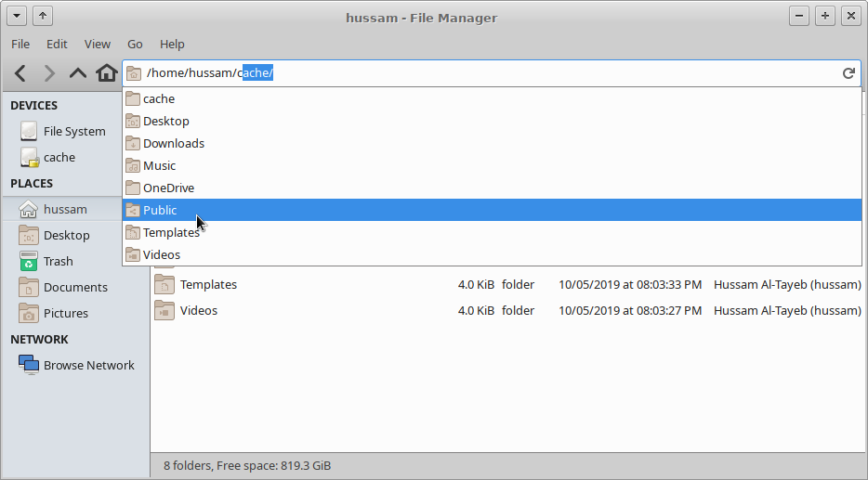Choose 'Music' in the path suggestions
The width and height of the screenshot is (868, 480).
(159, 166)
